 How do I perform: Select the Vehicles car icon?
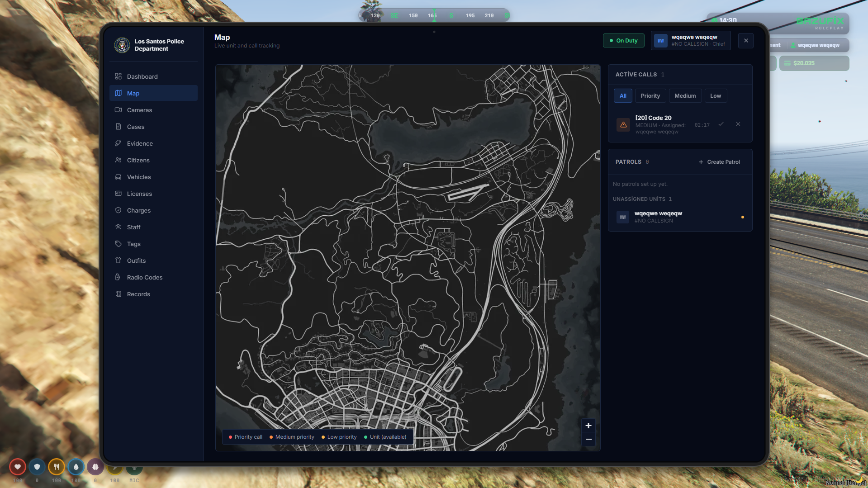[x=118, y=177]
